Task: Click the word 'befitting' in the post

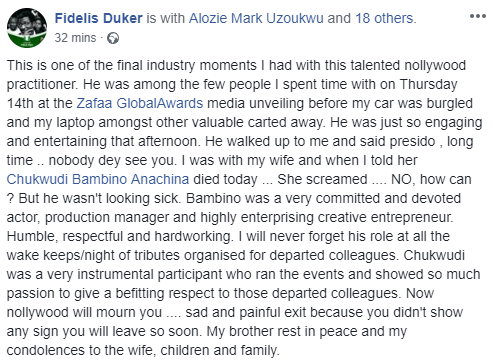Action: coord(140,294)
